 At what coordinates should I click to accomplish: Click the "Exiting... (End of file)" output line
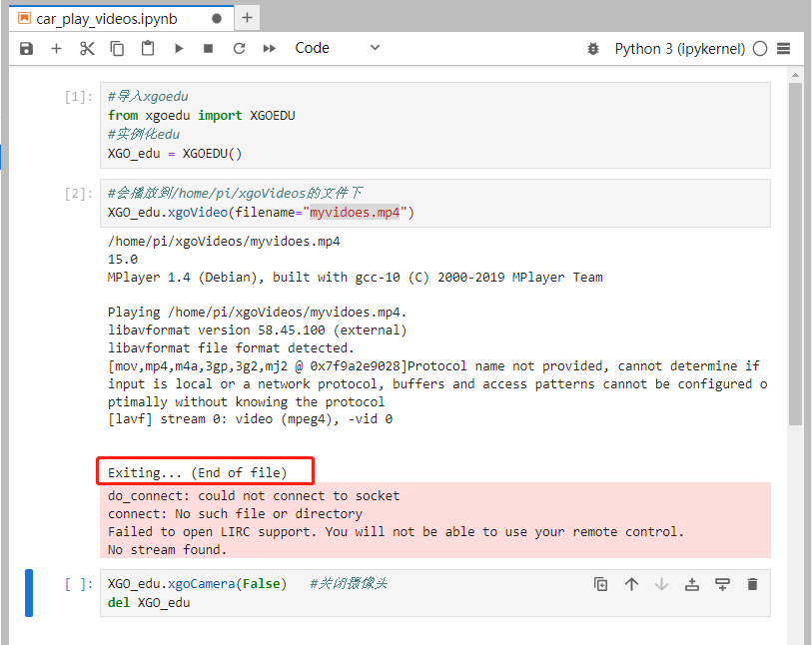coord(197,472)
